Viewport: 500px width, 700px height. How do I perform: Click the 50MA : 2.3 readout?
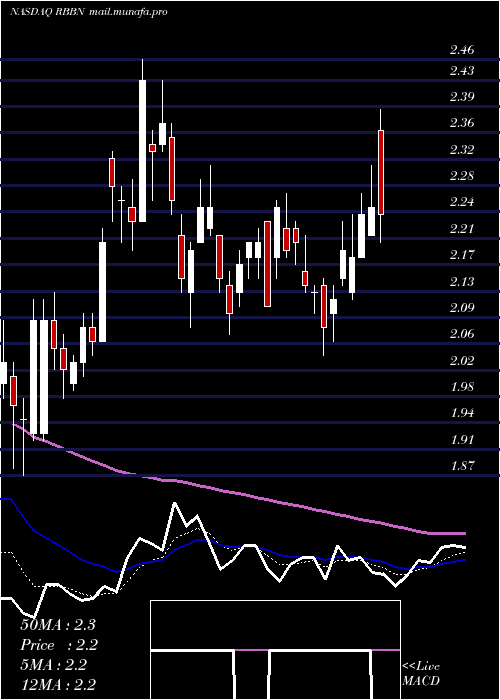58,625
